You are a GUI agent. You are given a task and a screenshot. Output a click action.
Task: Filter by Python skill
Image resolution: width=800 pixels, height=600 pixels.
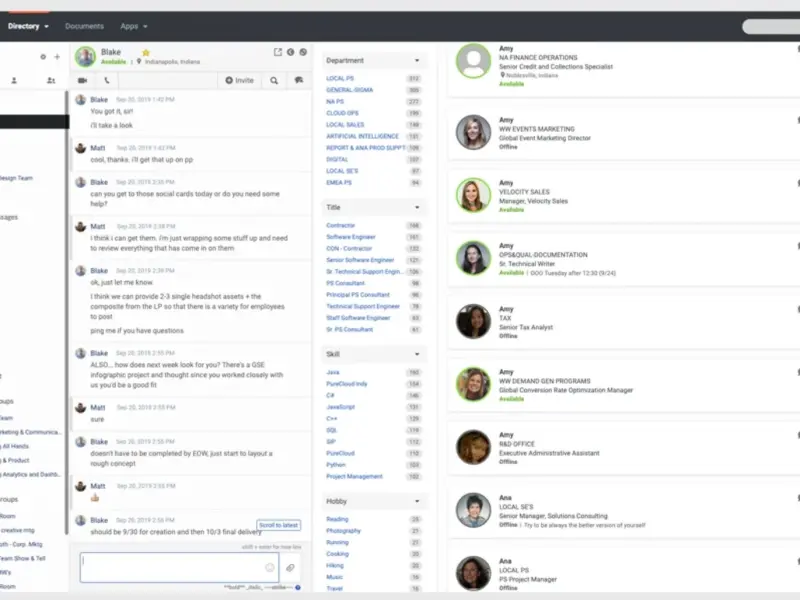click(336, 465)
